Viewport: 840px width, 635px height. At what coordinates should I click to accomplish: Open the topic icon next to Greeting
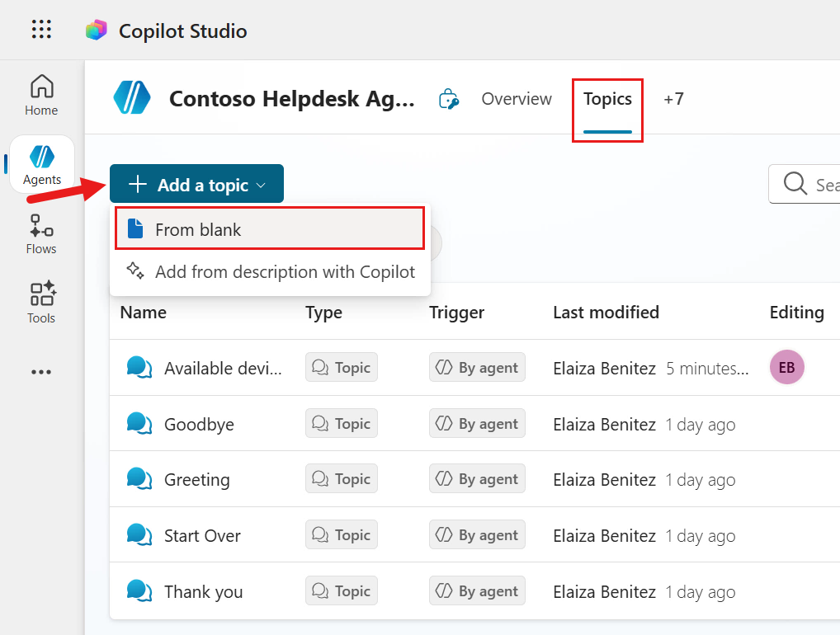tap(139, 478)
